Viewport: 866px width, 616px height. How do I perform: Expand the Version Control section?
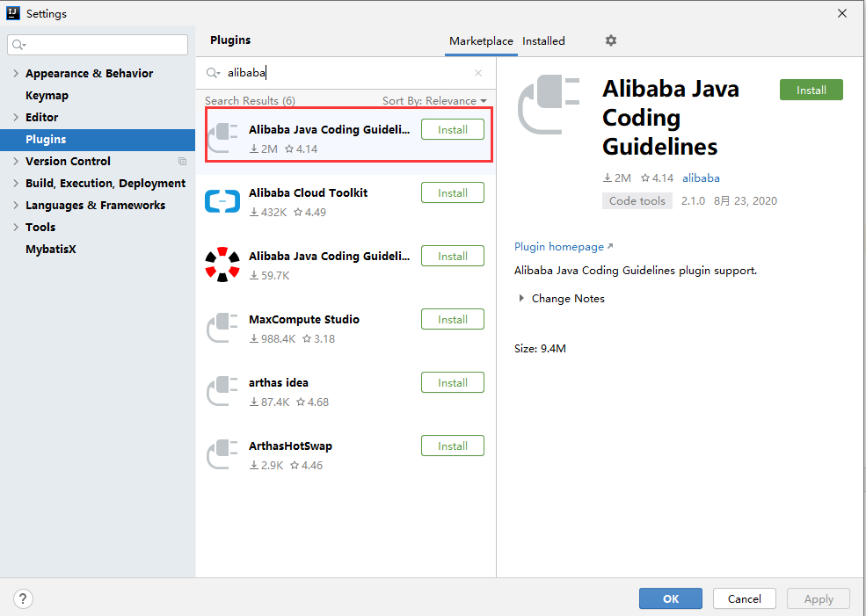click(x=16, y=161)
